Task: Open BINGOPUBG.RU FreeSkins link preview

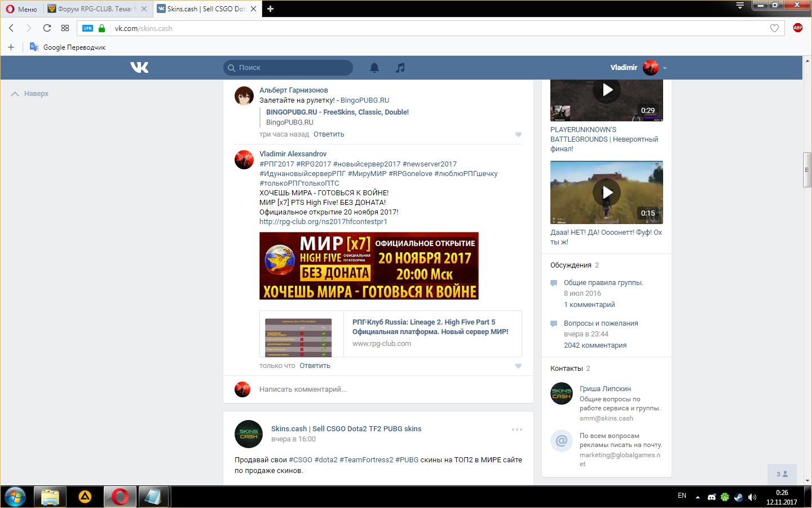Action: pyautogui.click(x=337, y=112)
